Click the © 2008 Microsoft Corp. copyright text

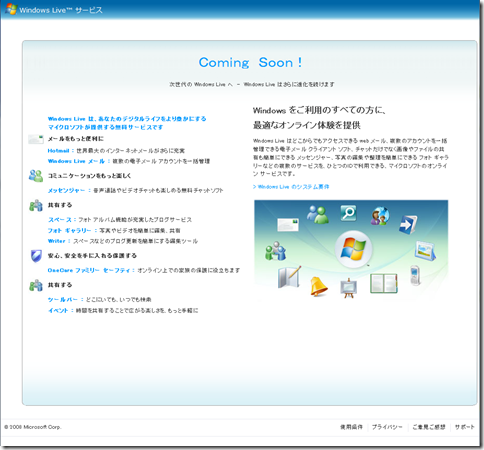(x=33, y=427)
